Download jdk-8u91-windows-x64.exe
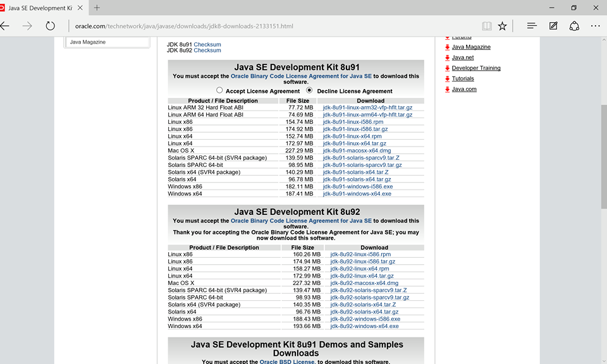This screenshot has width=607, height=364. pos(357,194)
